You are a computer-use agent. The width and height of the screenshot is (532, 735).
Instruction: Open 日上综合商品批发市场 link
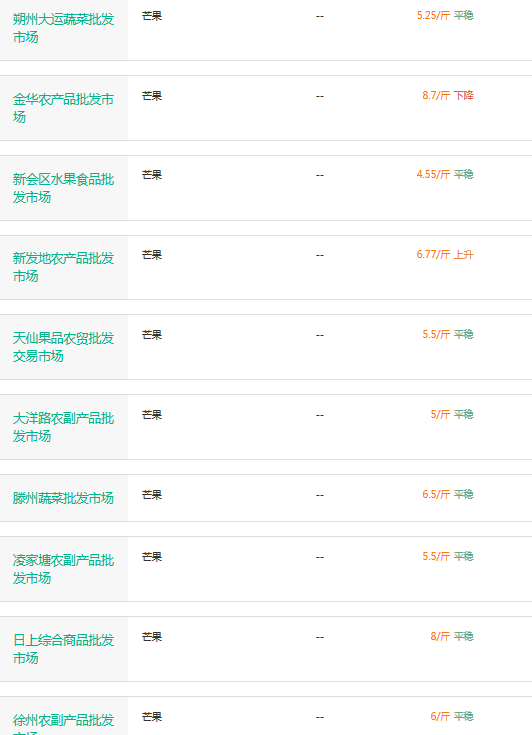click(63, 649)
